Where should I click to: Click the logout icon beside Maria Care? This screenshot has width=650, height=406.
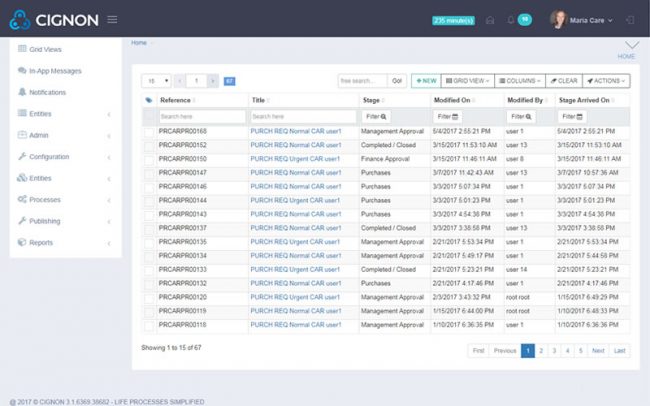pyautogui.click(x=630, y=19)
